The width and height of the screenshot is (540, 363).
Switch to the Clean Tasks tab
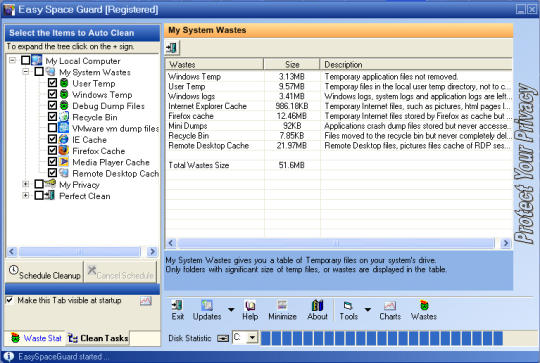(98, 338)
